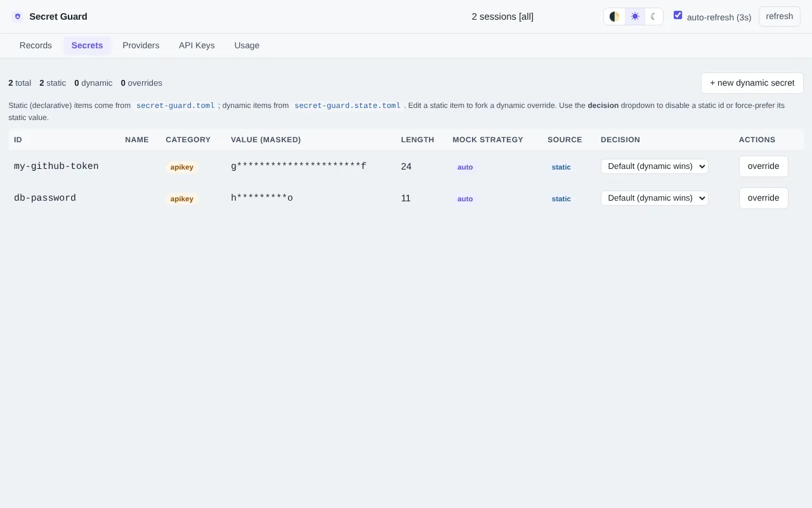Create a new dynamic secret
Screen dimensions: 812x508
coord(752,83)
